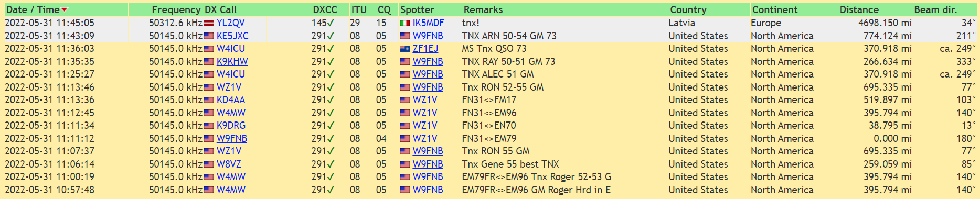The image size is (980, 199).
Task: Click the flag icon beside ZF1EJ spotter
Action: tap(404, 49)
